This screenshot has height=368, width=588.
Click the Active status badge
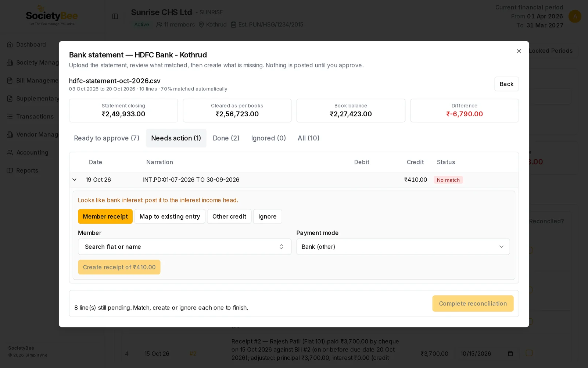click(141, 25)
